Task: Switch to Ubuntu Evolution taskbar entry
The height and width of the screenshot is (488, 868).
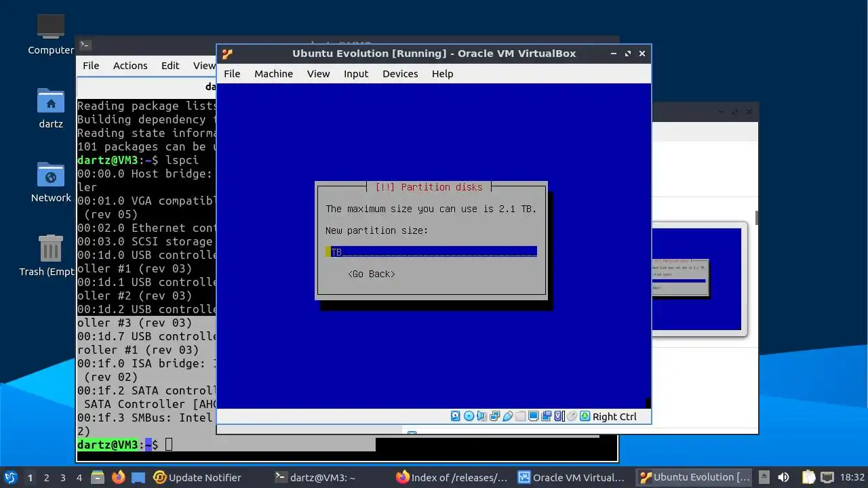Action: click(695, 477)
